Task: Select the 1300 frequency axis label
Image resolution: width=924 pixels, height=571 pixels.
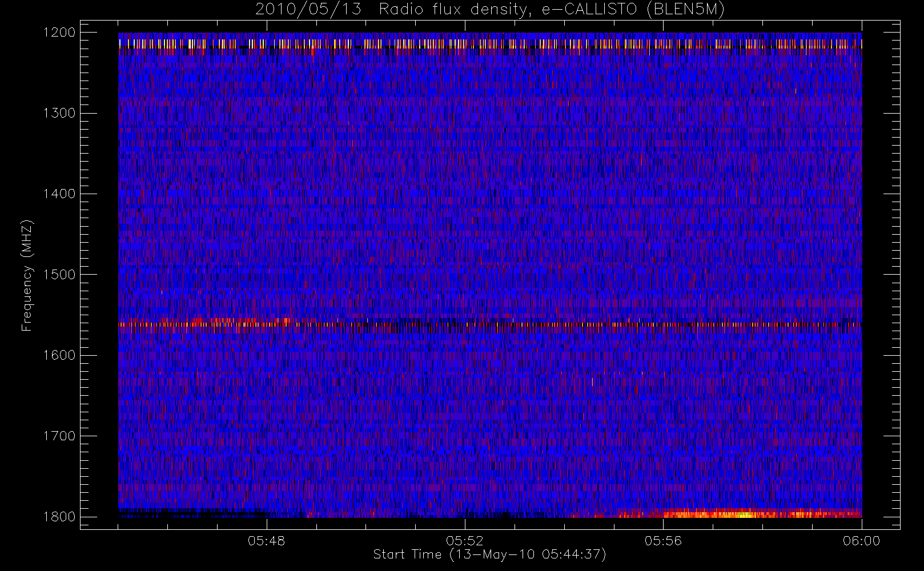Action: pyautogui.click(x=60, y=113)
